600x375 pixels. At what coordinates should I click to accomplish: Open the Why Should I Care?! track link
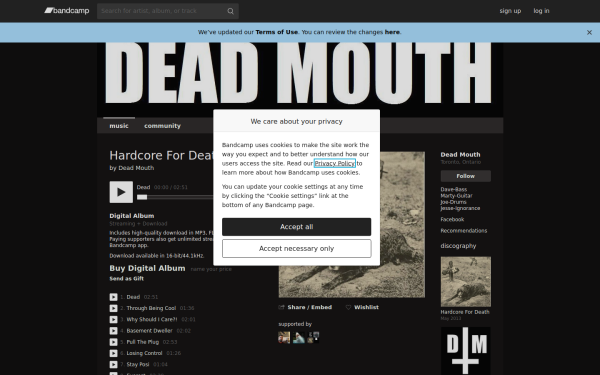(x=152, y=320)
